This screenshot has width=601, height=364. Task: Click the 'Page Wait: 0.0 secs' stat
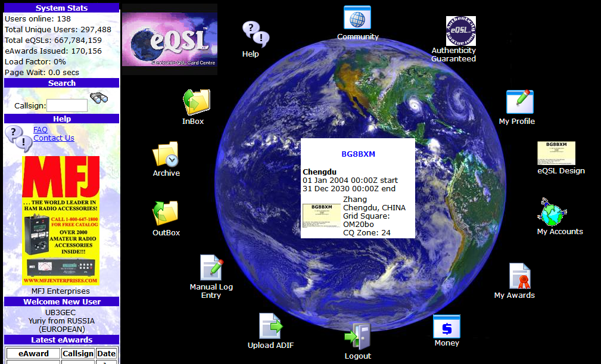[x=42, y=73]
